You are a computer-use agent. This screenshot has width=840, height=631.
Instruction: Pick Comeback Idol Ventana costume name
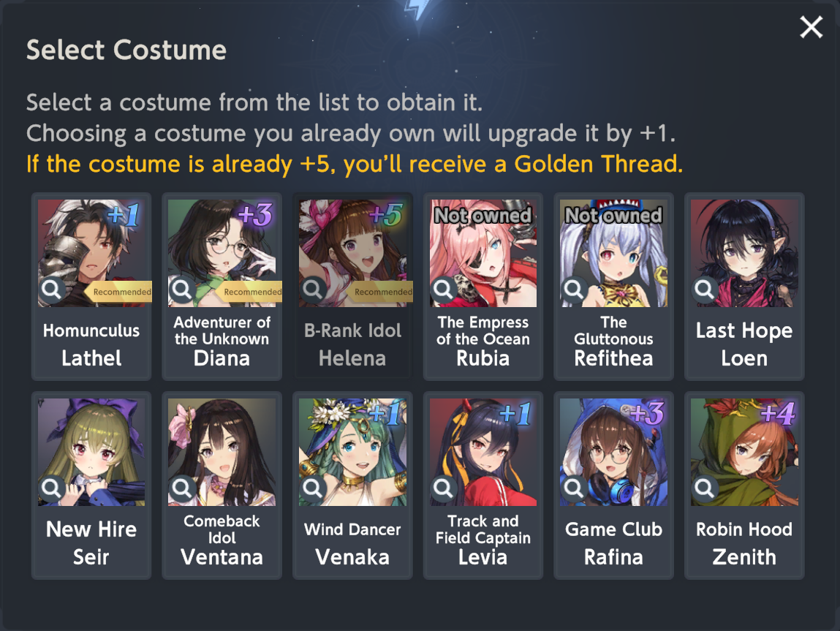click(x=222, y=540)
